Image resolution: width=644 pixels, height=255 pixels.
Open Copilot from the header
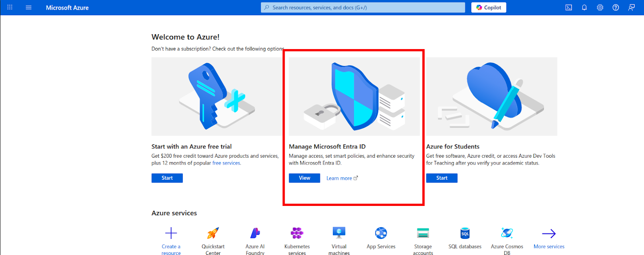click(489, 8)
